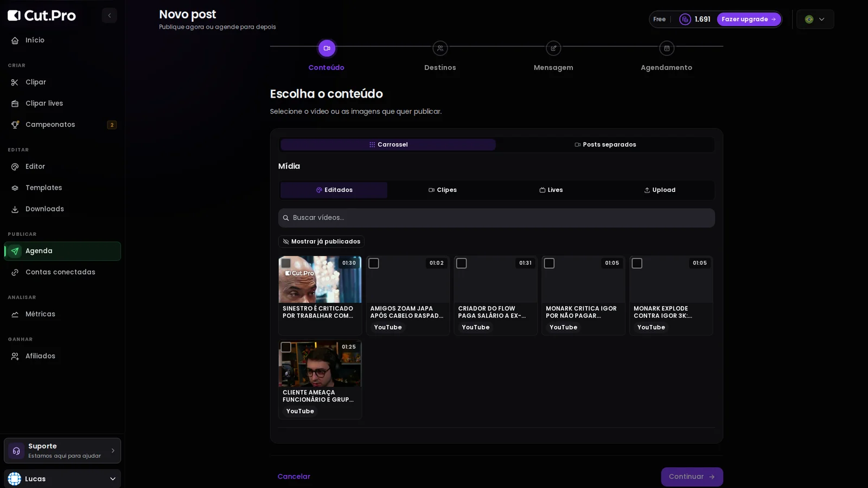Open Início from the sidebar
This screenshot has width=868, height=488.
(62, 40)
